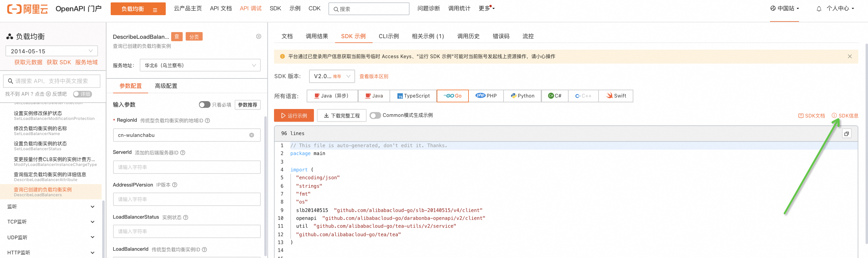
Task: Open the 服务地址 region dropdown
Action: (200, 65)
